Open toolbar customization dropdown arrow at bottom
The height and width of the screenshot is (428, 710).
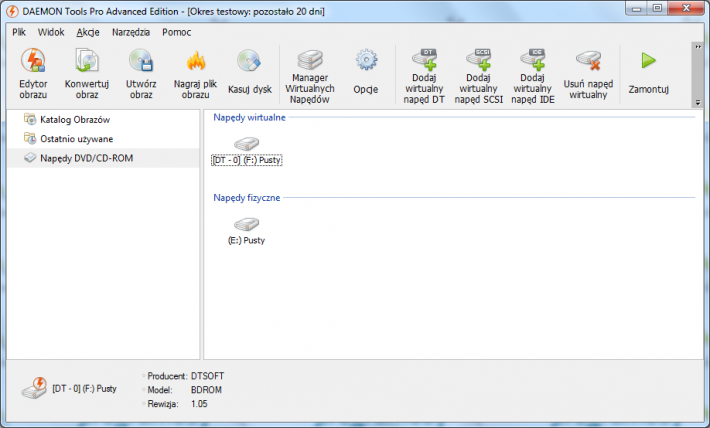pyautogui.click(x=698, y=103)
